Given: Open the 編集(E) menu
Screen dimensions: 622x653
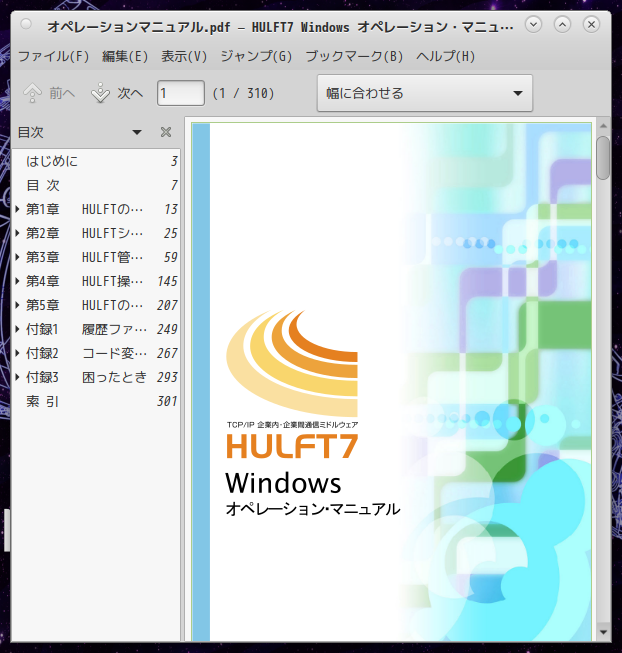Looking at the screenshot, I should [x=125, y=56].
